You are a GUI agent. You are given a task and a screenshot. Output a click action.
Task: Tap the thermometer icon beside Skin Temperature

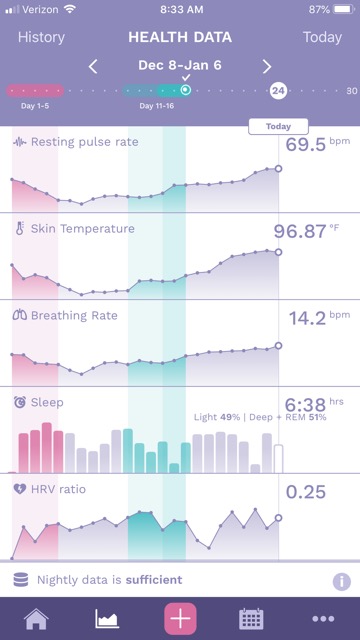[20, 228]
